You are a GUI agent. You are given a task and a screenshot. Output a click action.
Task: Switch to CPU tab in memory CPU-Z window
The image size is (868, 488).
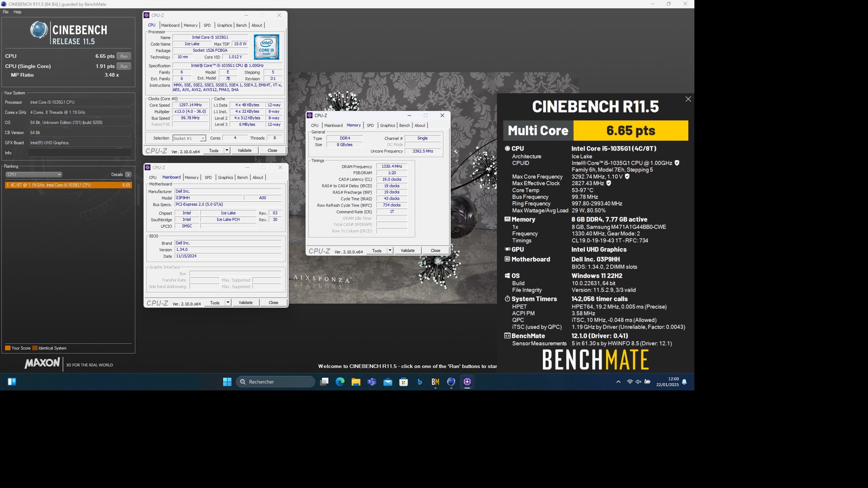pos(315,125)
